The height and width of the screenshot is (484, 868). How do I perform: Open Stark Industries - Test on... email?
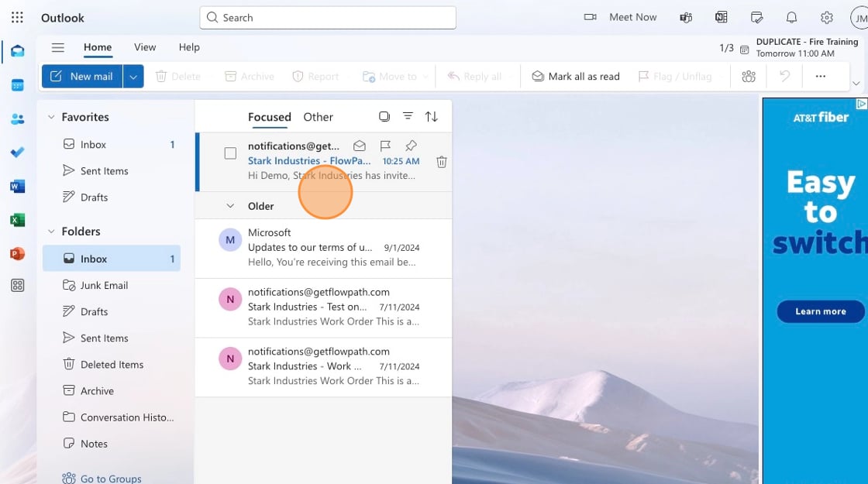pyautogui.click(x=323, y=307)
